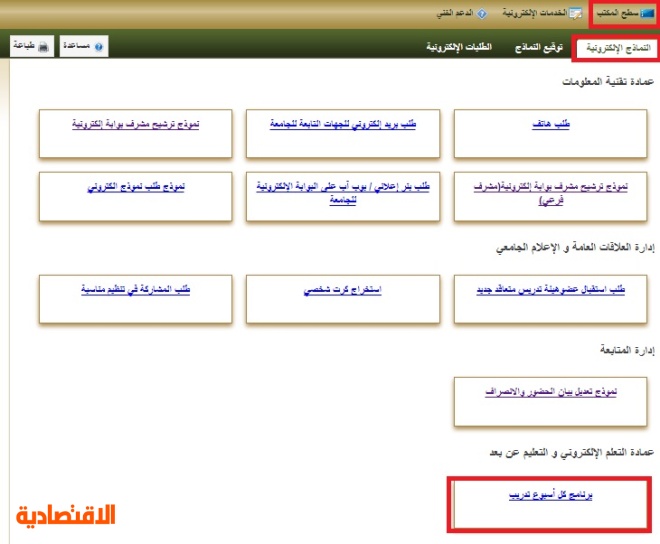660x544 pixels.
Task: Switch to توقيع النماذج tab
Action: (x=539, y=47)
